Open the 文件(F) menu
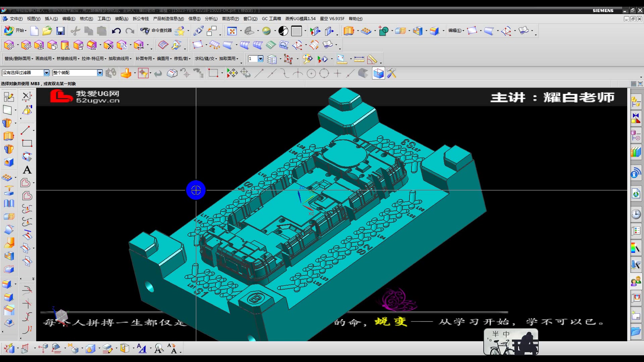Viewport: 644px width, 362px height. pos(16,19)
